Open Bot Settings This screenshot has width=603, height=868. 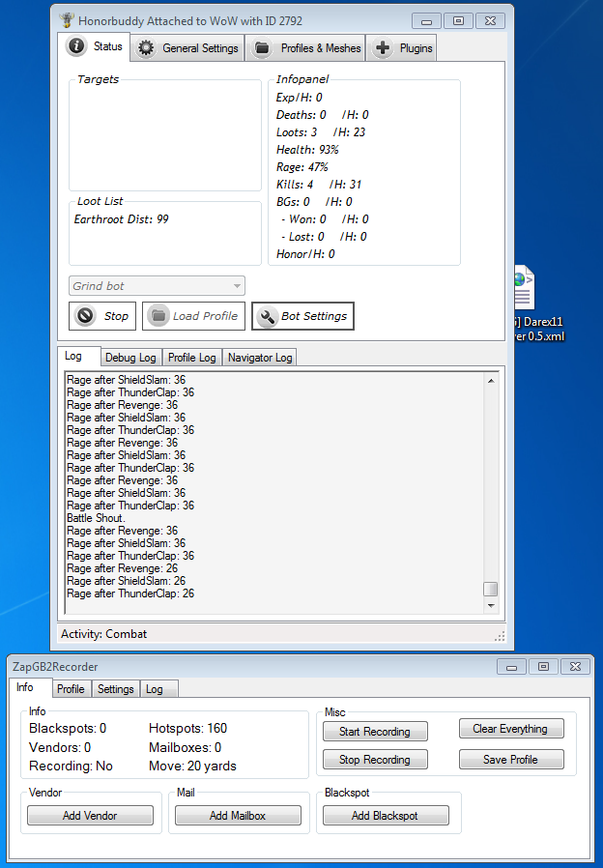coord(302,316)
